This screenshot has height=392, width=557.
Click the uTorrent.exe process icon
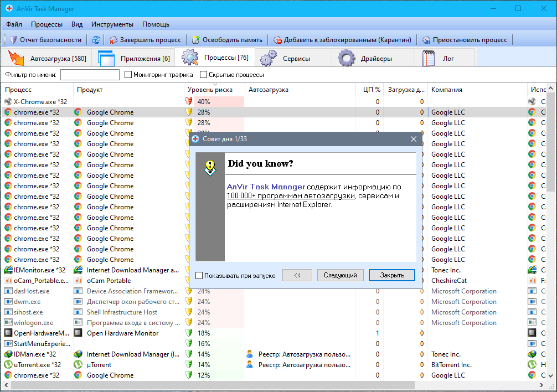pyautogui.click(x=8, y=365)
